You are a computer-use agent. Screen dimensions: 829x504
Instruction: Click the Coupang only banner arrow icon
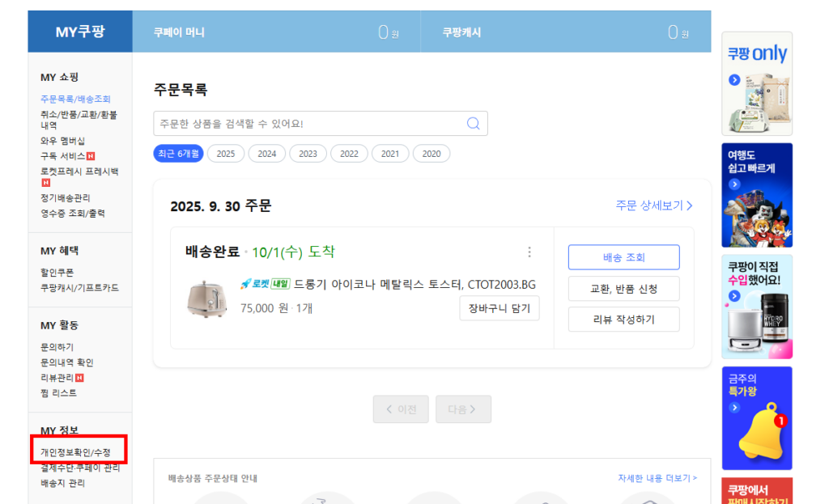click(734, 80)
